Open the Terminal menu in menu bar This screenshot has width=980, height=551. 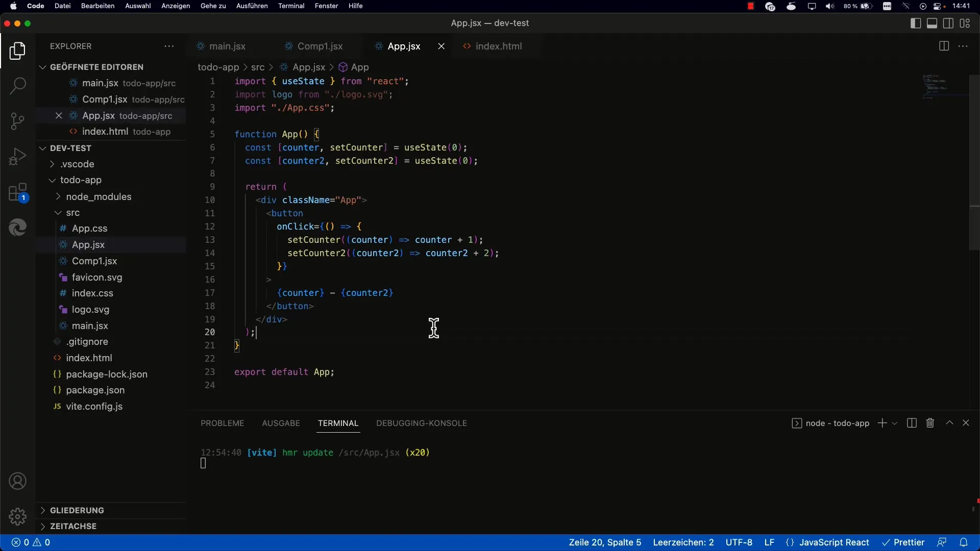tap(291, 6)
